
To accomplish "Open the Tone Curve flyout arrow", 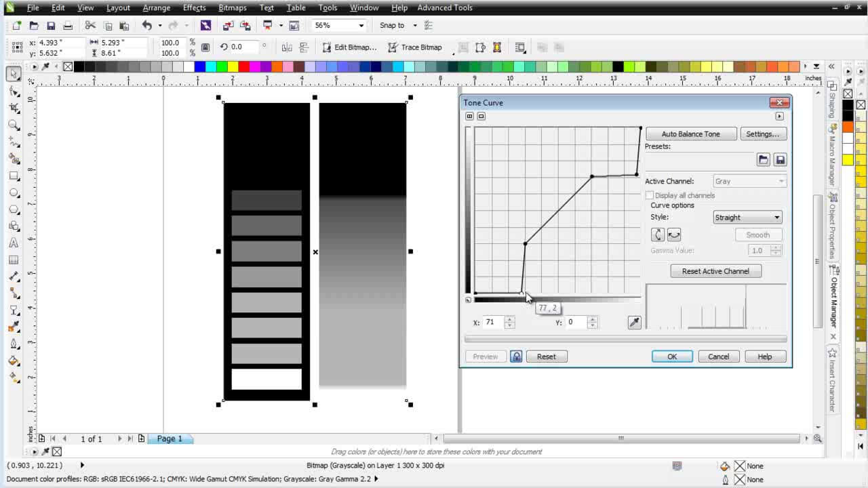I will click(779, 117).
